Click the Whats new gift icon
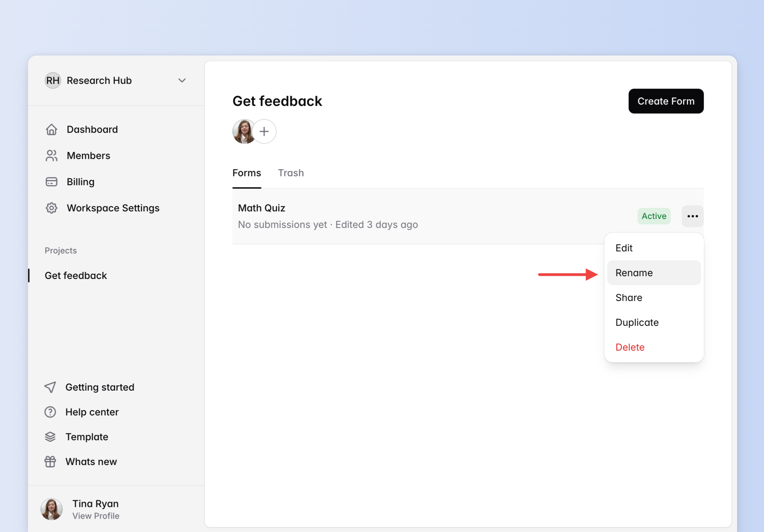 50,462
